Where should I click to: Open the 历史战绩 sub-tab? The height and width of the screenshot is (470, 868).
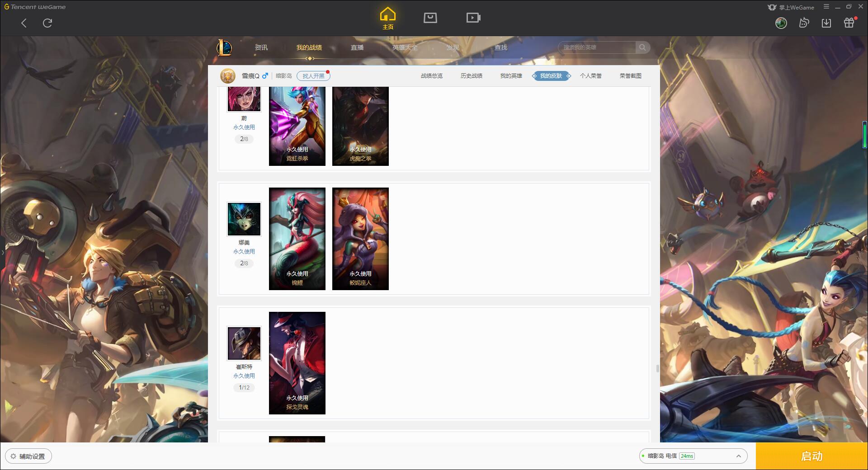pyautogui.click(x=472, y=76)
